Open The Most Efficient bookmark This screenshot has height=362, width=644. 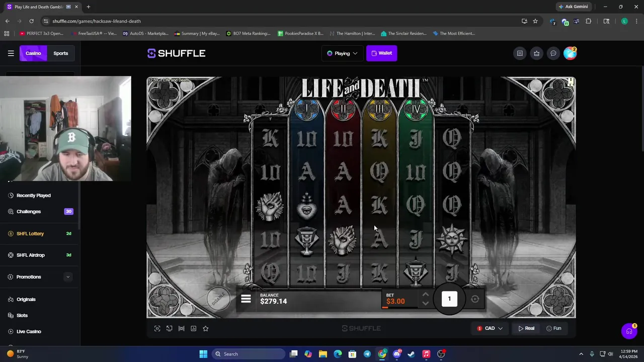click(x=454, y=34)
